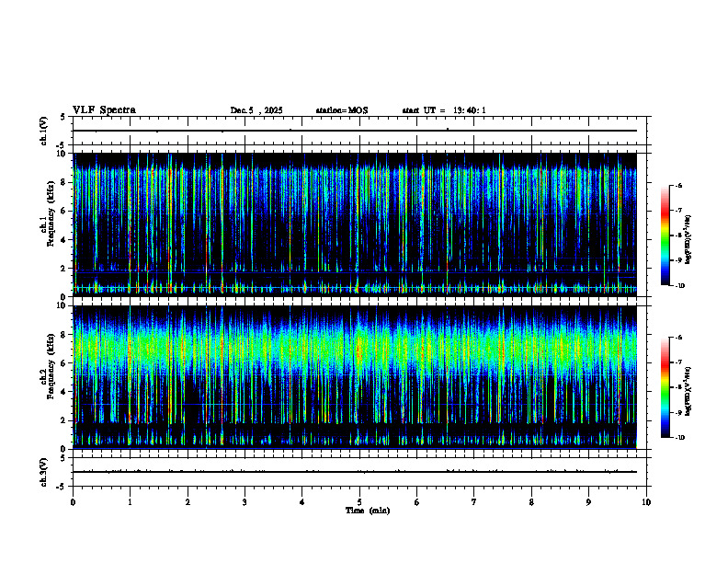This screenshot has width=728, height=563.
Task: Click the '10' tick at the time axis end
Action: (x=646, y=502)
